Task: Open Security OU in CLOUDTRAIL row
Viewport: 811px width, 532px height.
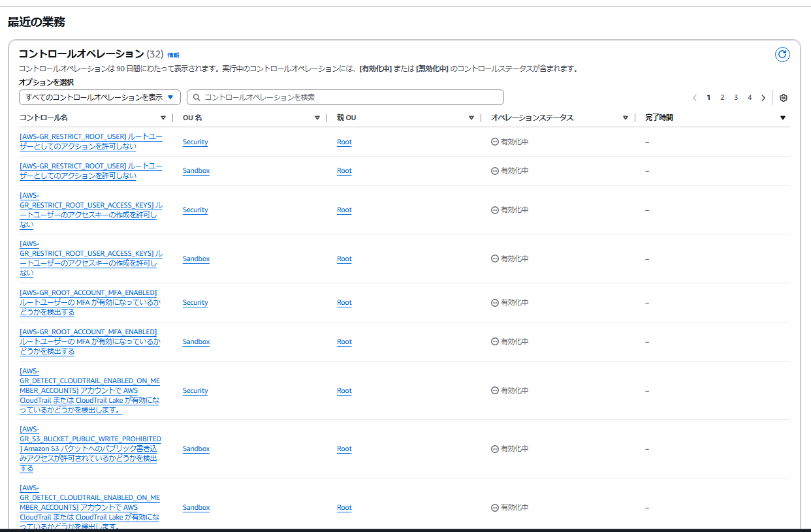Action: click(195, 390)
